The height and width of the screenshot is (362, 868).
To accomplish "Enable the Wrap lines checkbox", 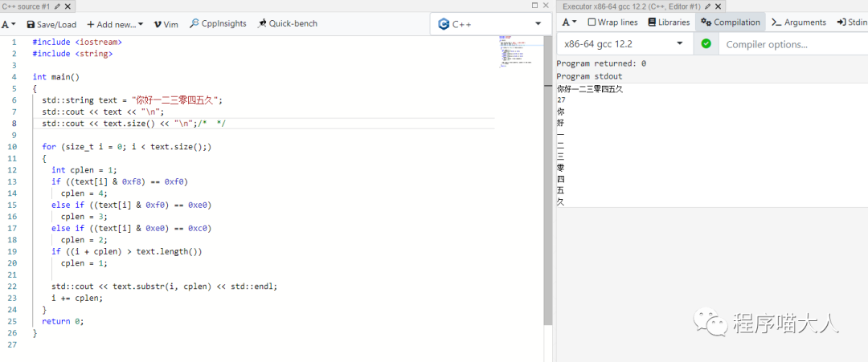I will (x=592, y=22).
